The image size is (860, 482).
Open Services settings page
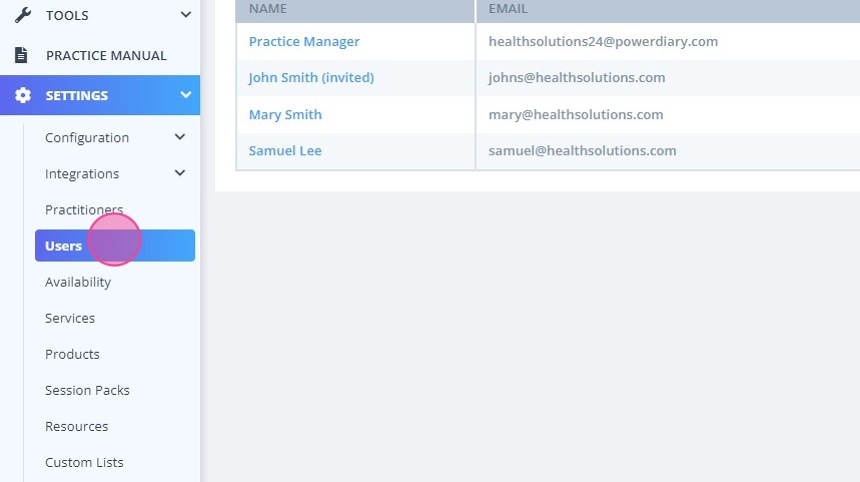click(70, 318)
